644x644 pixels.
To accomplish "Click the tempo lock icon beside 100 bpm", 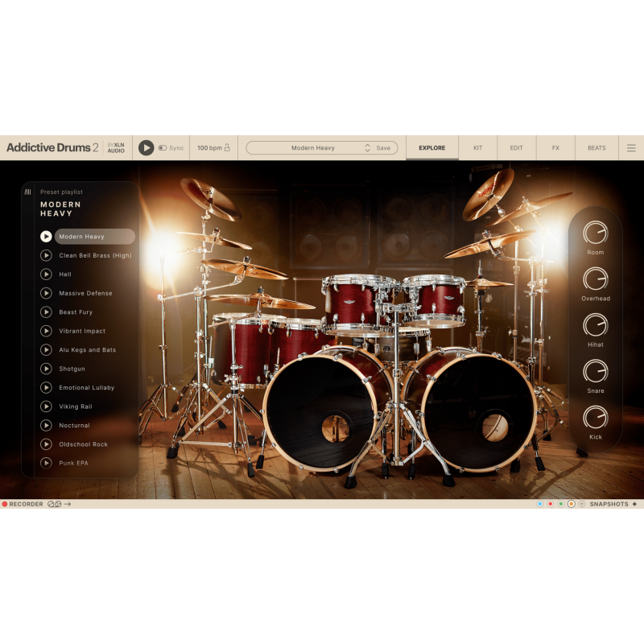I will pos(228,148).
